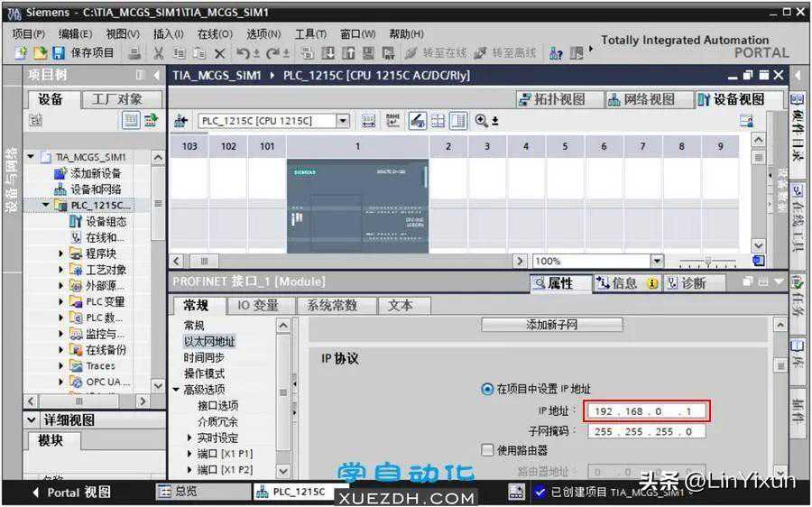The image size is (812, 507).
Task: Expand the Program blocks (程序块) tree node
Action: click(x=61, y=254)
